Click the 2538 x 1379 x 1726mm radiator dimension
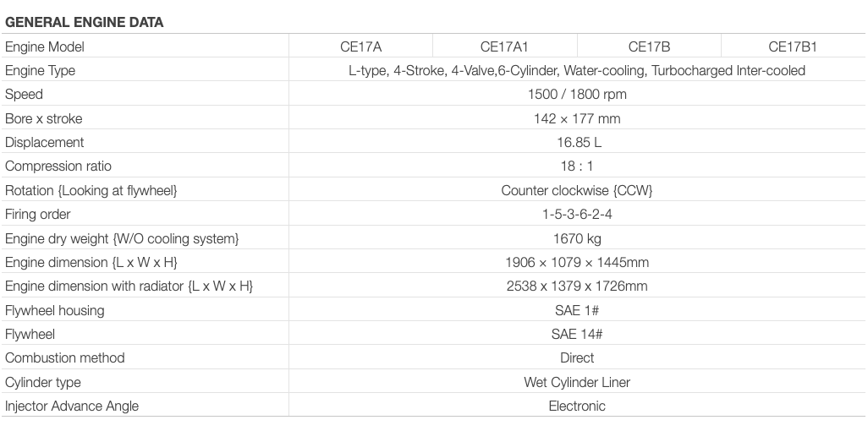 (577, 286)
